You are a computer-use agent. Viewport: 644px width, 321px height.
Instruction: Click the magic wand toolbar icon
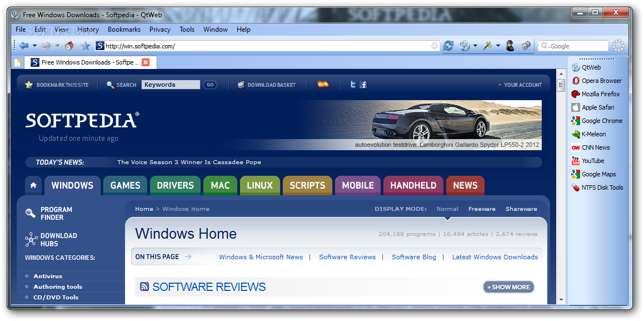[487, 46]
